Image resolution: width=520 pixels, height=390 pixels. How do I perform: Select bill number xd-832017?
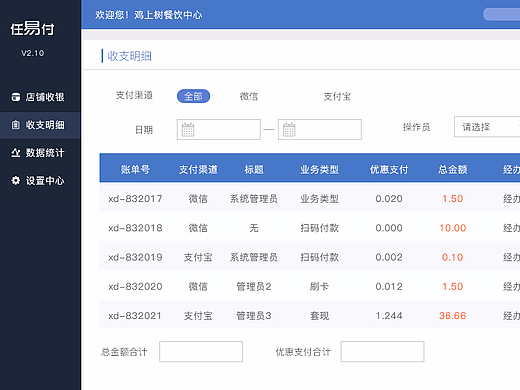[x=135, y=199]
